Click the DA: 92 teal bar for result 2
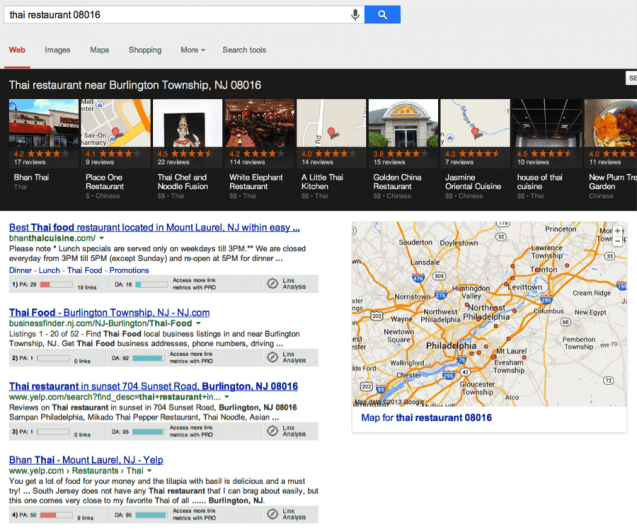Image resolution: width=637 pixels, height=530 pixels. tap(148, 358)
